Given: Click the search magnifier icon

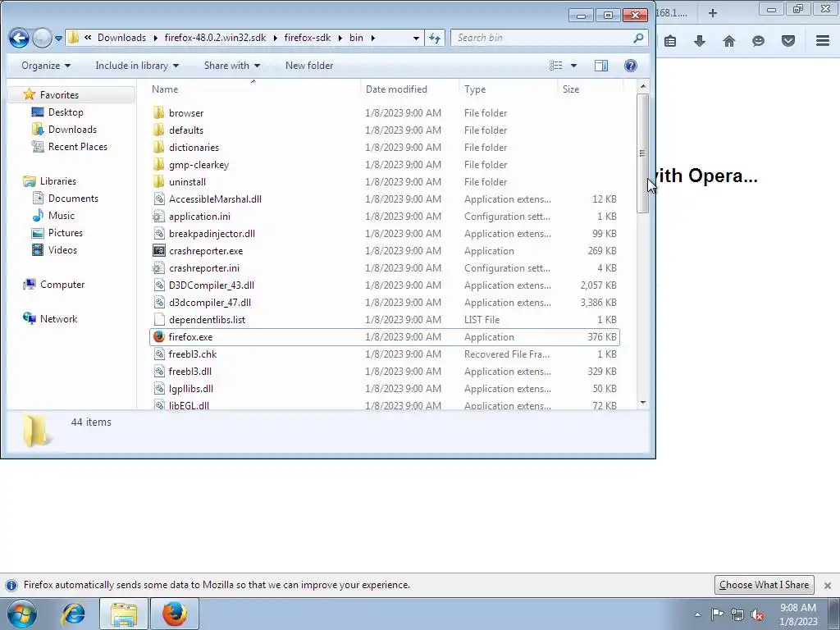Looking at the screenshot, I should pos(638,38).
